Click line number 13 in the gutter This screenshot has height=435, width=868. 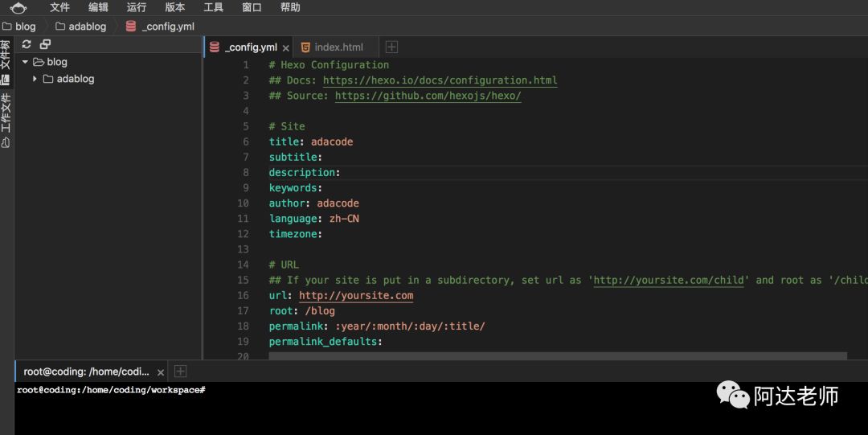[243, 249]
